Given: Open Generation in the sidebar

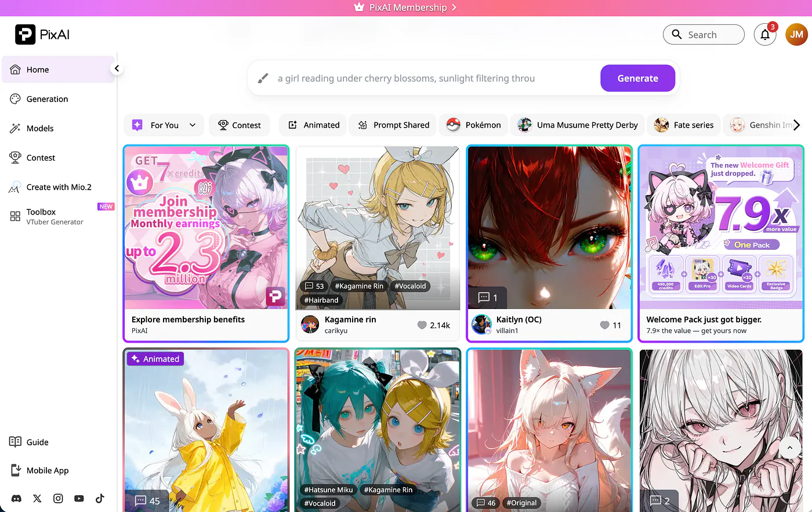Looking at the screenshot, I should 58,99.
